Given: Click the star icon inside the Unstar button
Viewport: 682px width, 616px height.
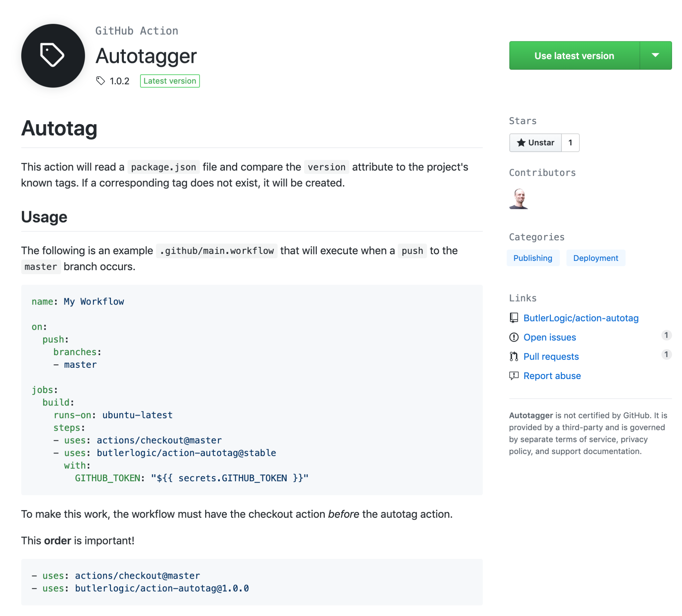Looking at the screenshot, I should [x=521, y=142].
